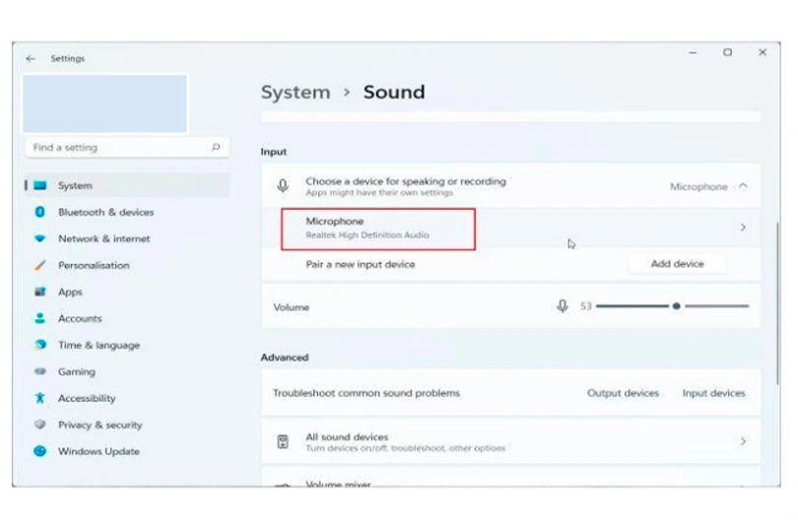Open Bluetooth & devices settings
The height and width of the screenshot is (532, 798).
[105, 212]
